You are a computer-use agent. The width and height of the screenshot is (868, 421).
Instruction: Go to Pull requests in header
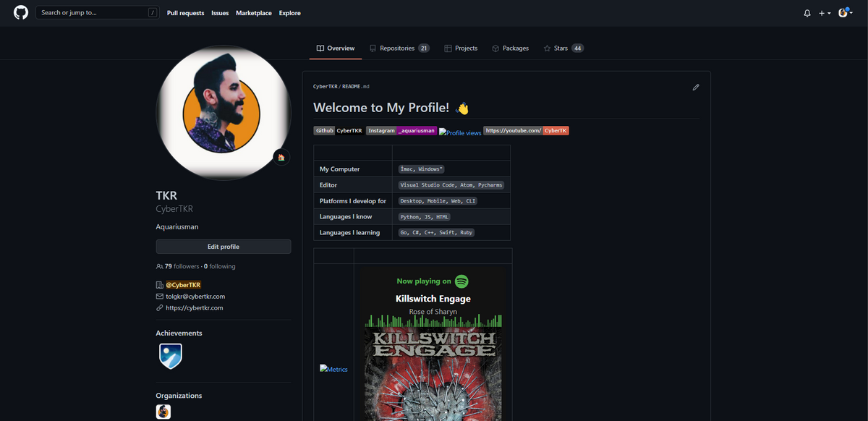coord(185,13)
